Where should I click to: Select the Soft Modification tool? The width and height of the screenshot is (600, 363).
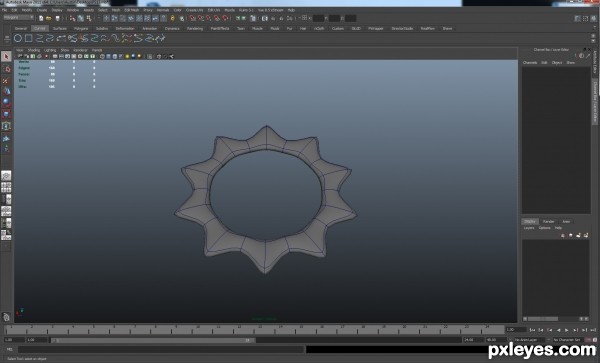click(6, 138)
